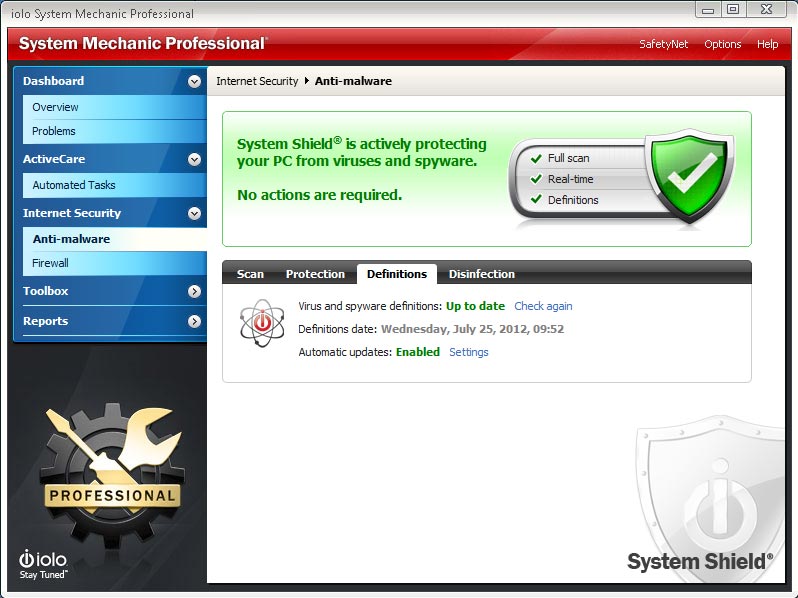Click the Toolbox section header
Viewport: 798px width, 598px height.
(x=45, y=291)
